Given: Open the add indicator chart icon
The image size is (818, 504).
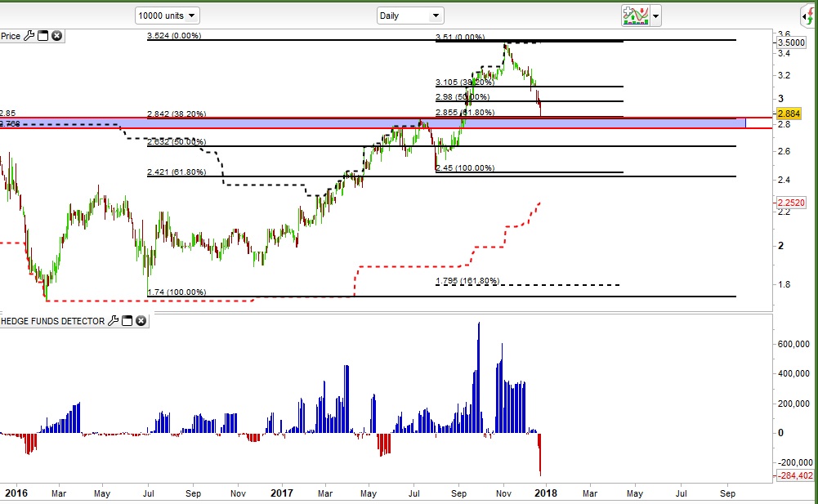Looking at the screenshot, I should coord(636,16).
